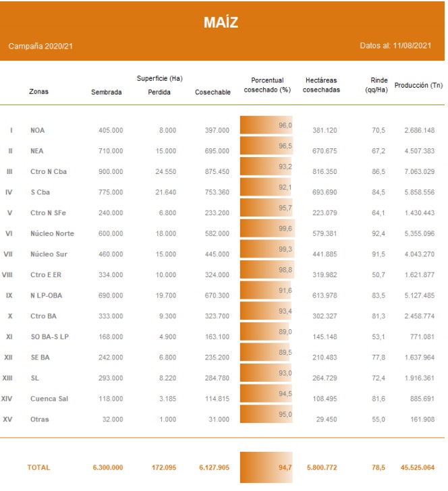Select the Cuenca Sal zone label
448x491 pixels.
point(49,399)
